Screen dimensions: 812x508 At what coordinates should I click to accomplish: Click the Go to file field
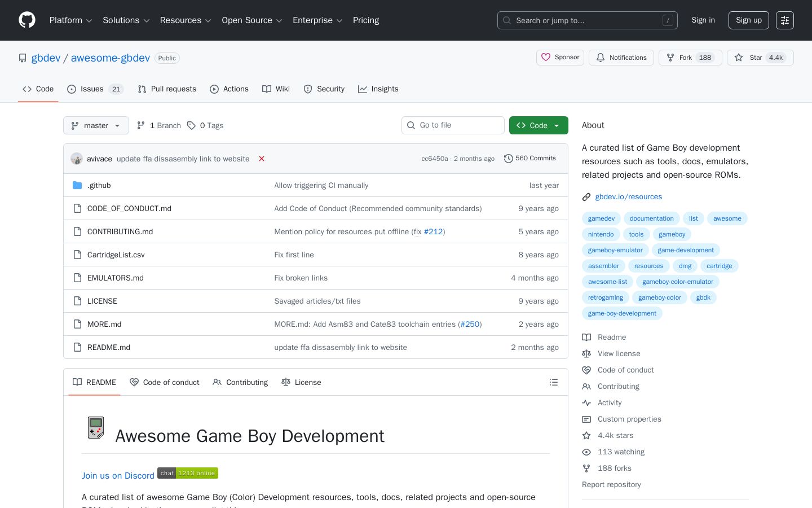[453, 125]
